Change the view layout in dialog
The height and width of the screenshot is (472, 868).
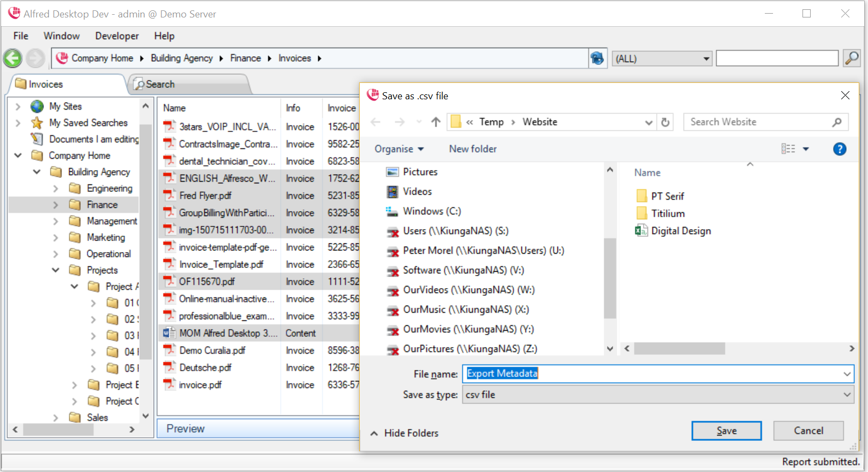click(x=788, y=149)
